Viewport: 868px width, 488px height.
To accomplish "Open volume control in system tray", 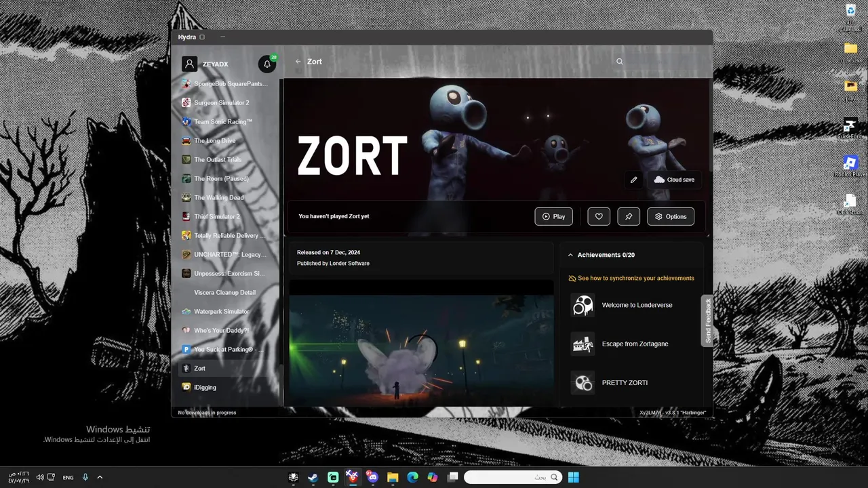I will (39, 477).
